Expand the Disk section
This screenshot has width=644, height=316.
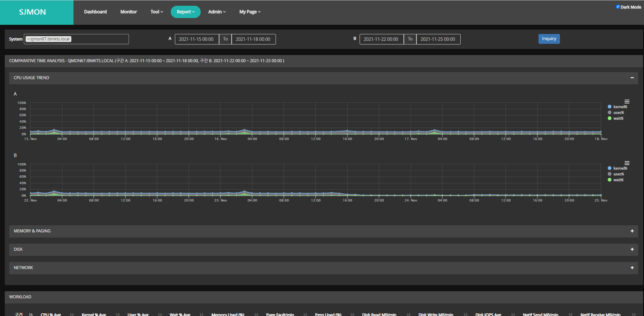click(x=632, y=249)
